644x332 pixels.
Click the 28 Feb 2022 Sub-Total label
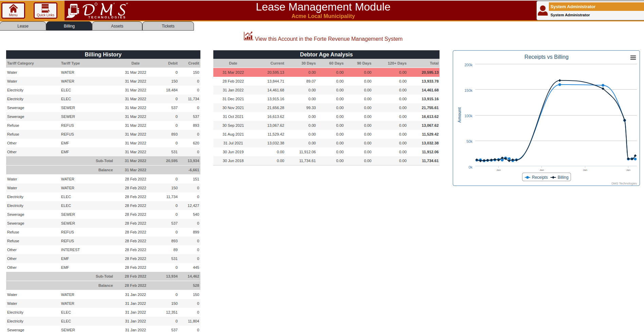tap(104, 276)
